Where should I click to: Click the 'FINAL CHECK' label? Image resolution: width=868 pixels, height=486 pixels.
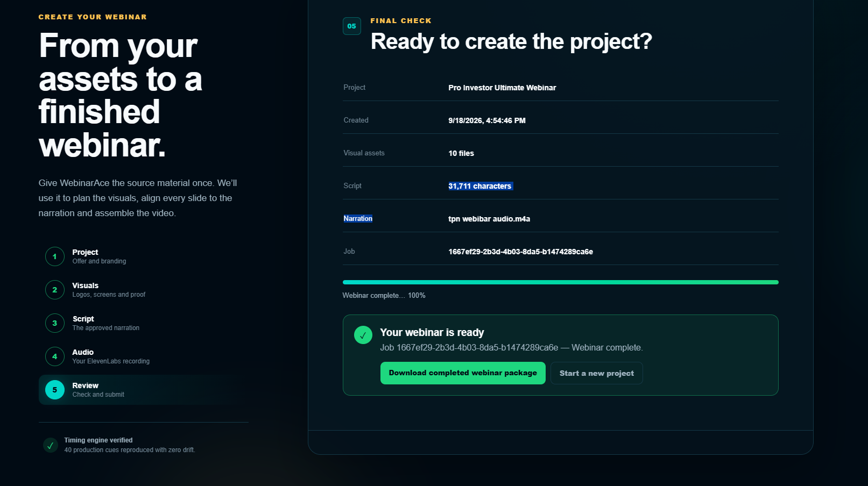click(x=401, y=21)
